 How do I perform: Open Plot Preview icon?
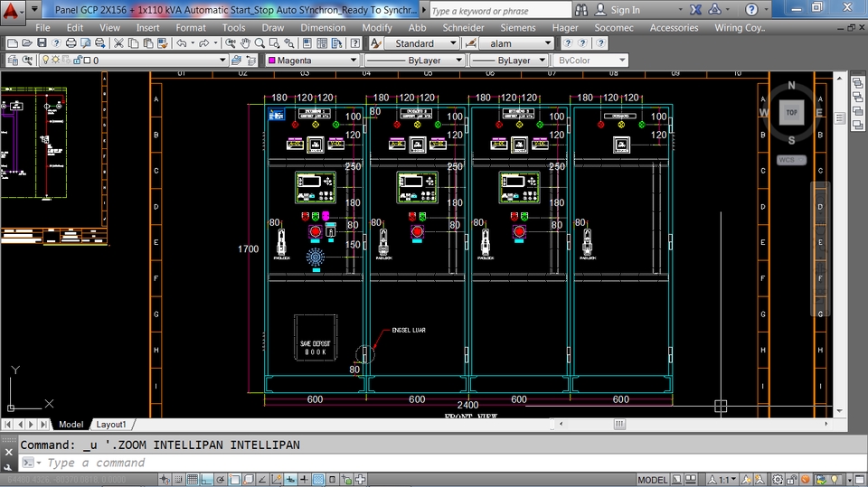85,43
